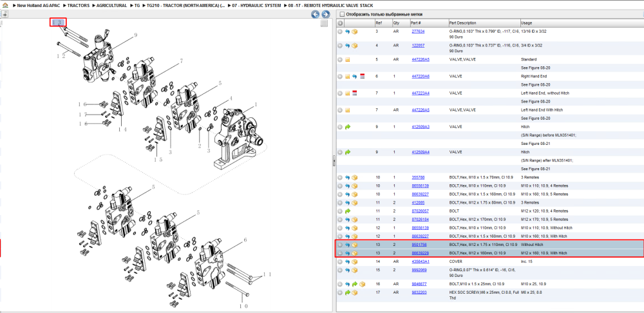This screenshot has width=644, height=313.
Task: Click the splitter handle between diagram and table
Action: [x=334, y=160]
